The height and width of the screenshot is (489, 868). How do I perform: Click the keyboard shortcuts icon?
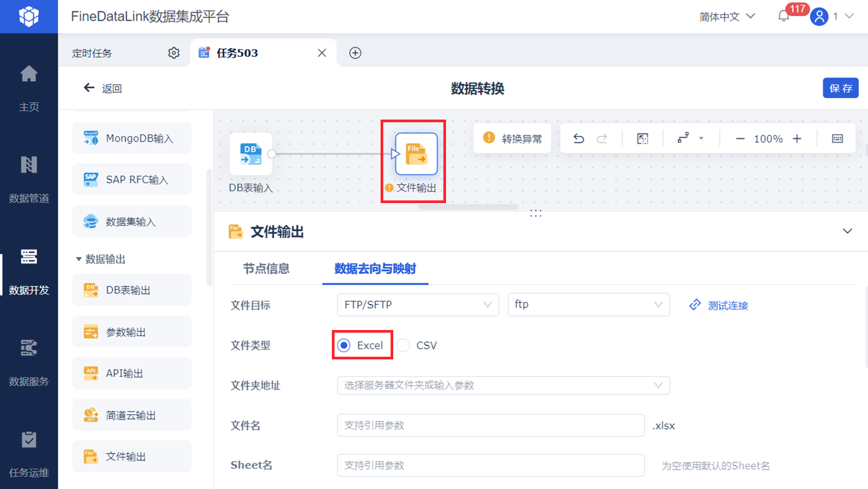tap(837, 138)
